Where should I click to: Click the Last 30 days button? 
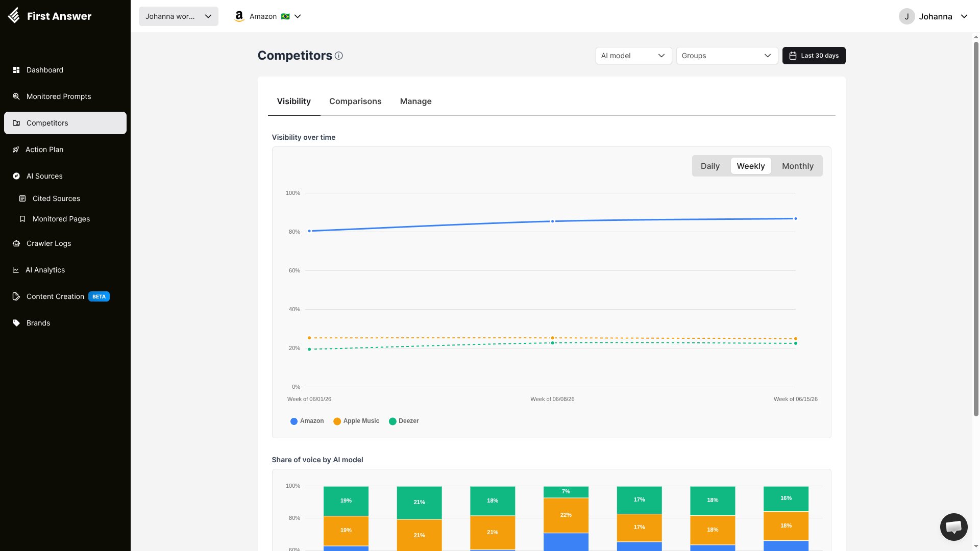[814, 56]
